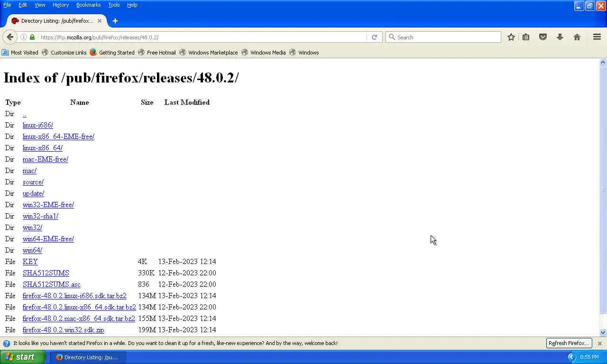Open the Tools menu

114,5
